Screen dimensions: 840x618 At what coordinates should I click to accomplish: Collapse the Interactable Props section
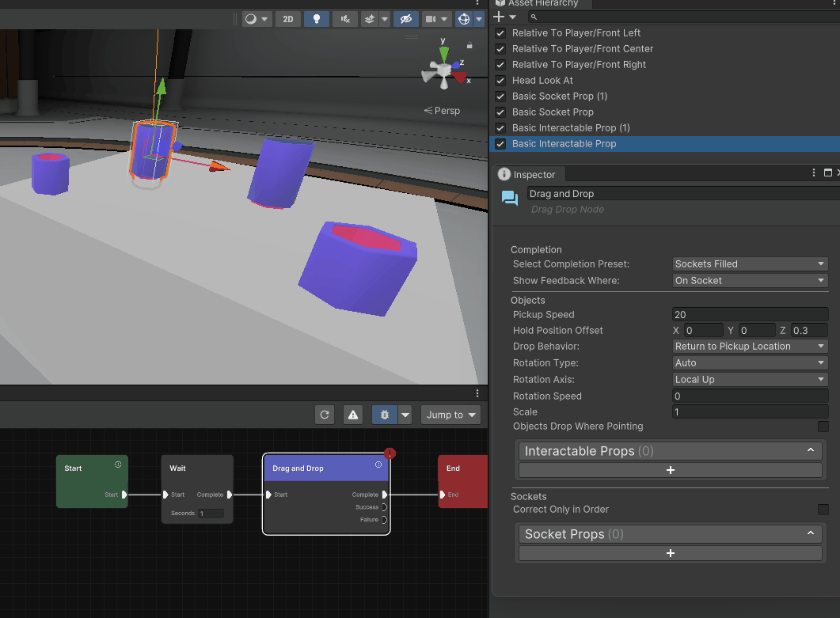[x=810, y=449]
